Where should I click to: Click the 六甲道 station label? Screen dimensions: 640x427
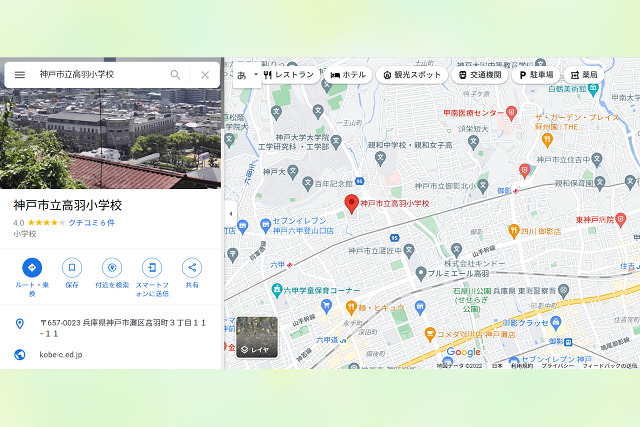pos(327,340)
